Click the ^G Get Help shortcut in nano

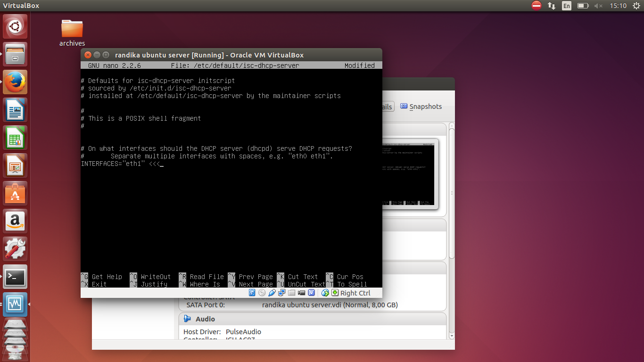click(101, 277)
